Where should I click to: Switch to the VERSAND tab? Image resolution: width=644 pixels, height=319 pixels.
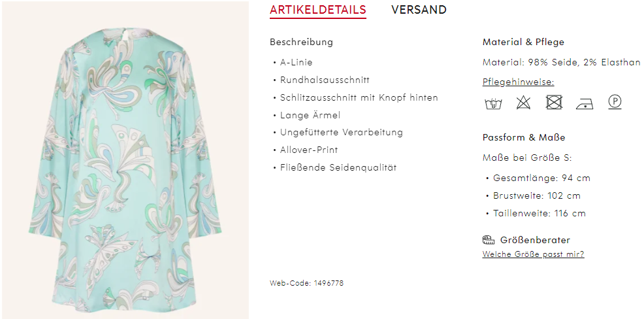[x=419, y=9]
